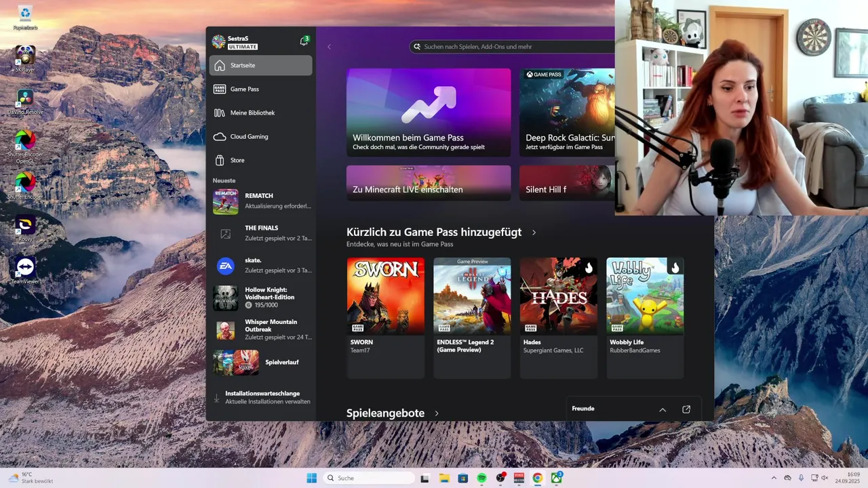Click the Meine Bibliothek books icon
This screenshot has width=868, height=488.
(x=220, y=113)
